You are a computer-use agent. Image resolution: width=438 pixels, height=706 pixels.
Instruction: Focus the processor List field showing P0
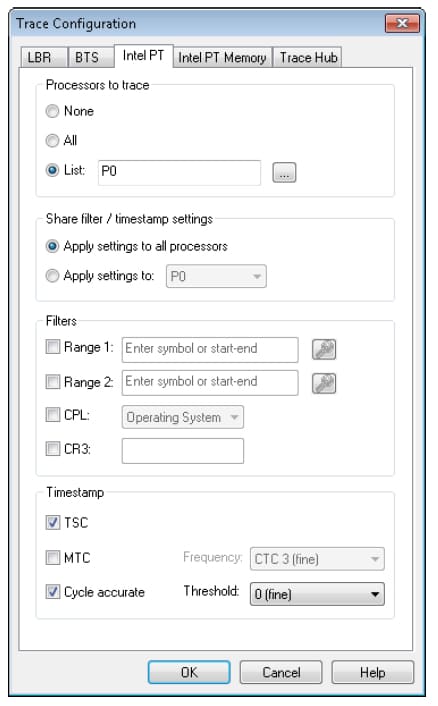(x=179, y=172)
